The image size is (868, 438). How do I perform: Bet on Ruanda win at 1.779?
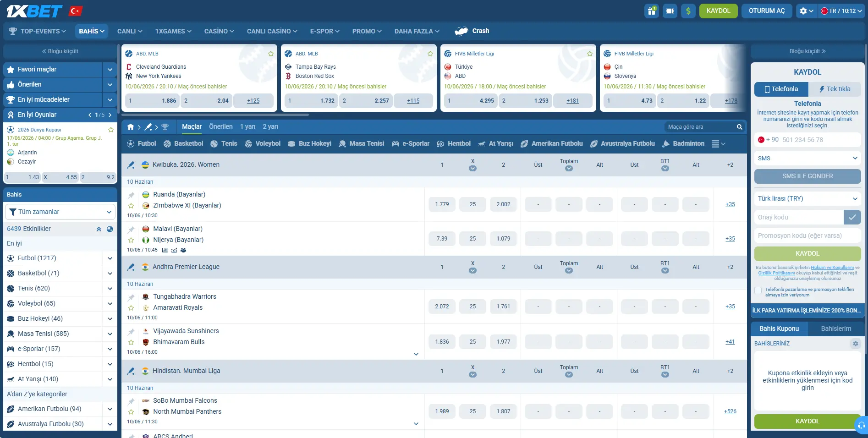(442, 204)
